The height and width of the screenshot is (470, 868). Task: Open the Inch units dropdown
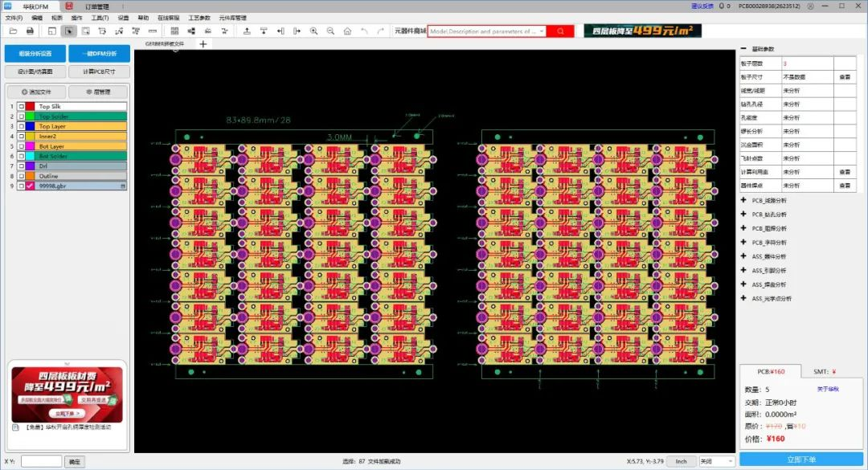[680, 461]
